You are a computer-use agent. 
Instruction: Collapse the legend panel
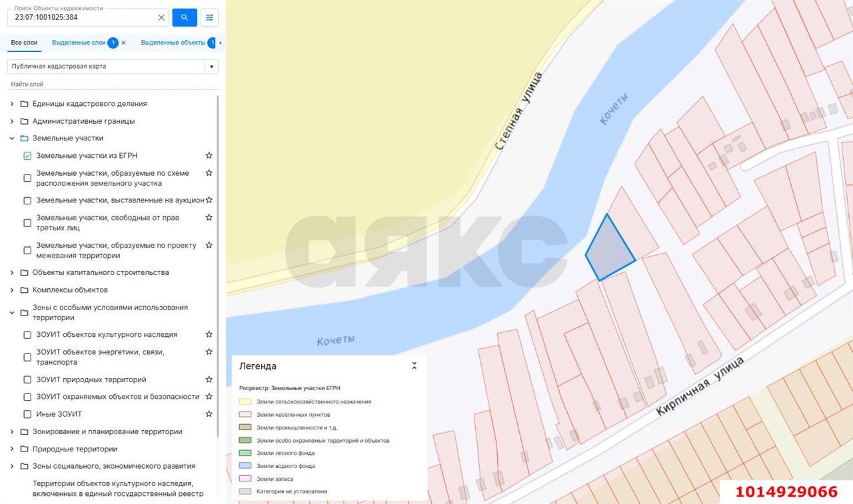coord(414,366)
